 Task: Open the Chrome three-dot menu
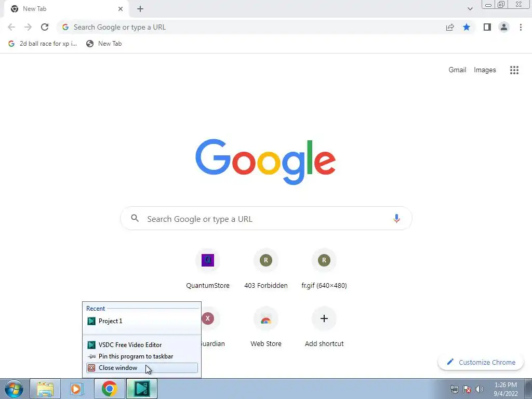pos(521,27)
